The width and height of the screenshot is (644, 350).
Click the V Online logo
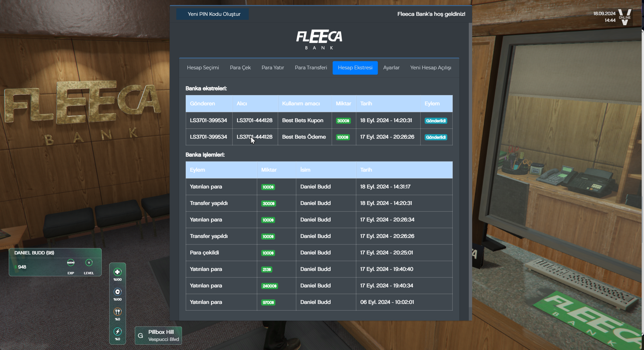(625, 17)
